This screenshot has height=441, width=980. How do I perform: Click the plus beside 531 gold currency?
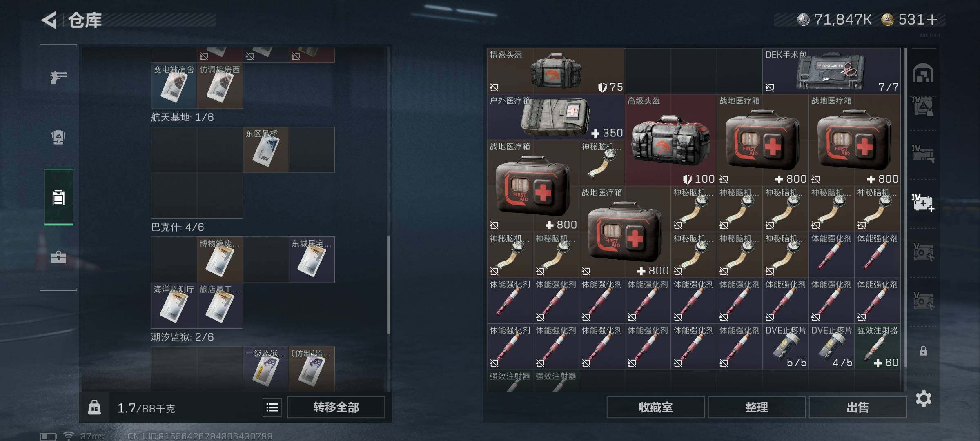932,19
